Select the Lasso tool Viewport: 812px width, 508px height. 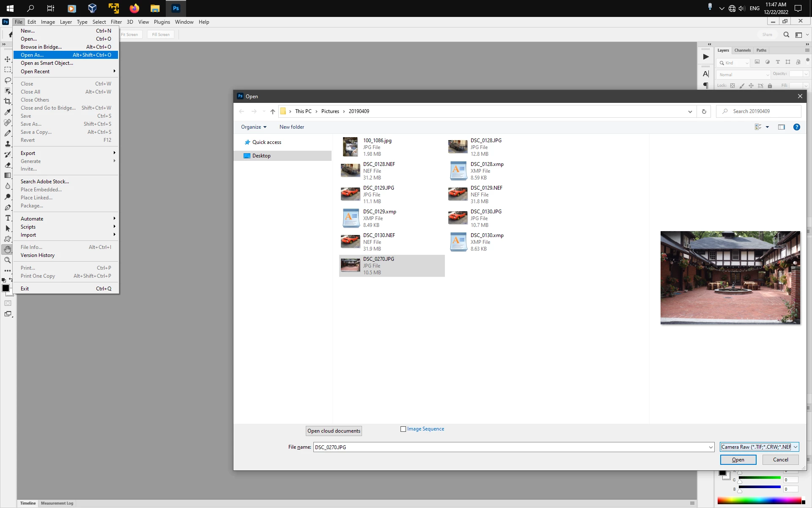(8, 80)
